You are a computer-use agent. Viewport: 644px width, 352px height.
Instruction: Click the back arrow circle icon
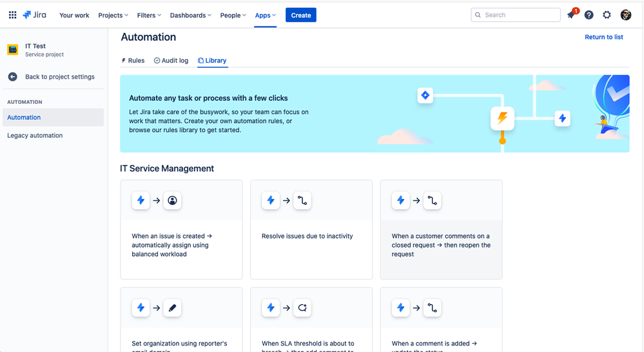point(13,77)
